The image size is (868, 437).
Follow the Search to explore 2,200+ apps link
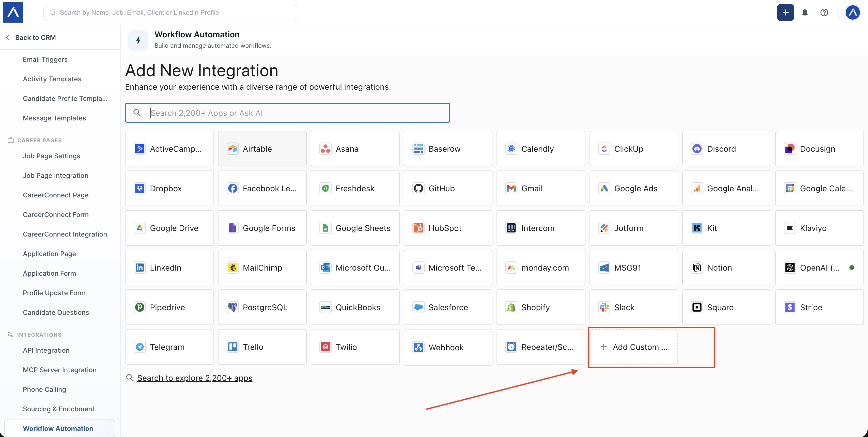[x=194, y=378]
